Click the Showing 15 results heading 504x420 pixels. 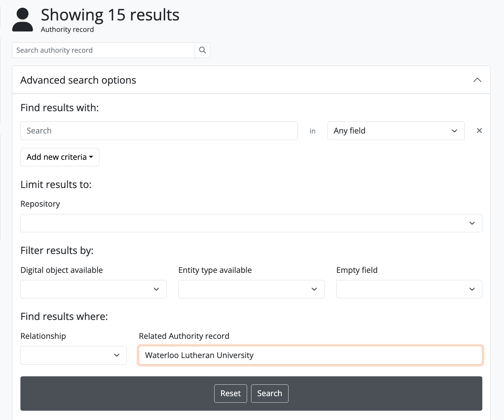click(x=110, y=15)
